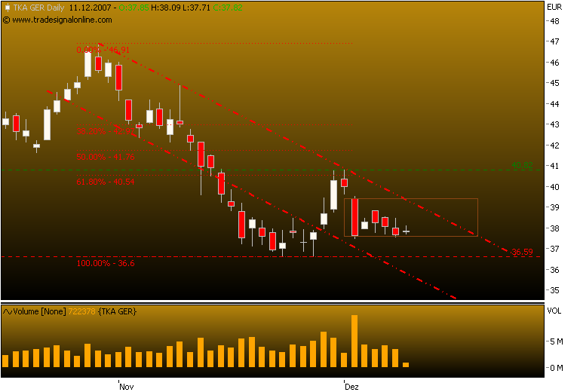Image resolution: width=580 pixels, height=392 pixels.
Task: Click the close price C:37.82
Action: (x=228, y=8)
